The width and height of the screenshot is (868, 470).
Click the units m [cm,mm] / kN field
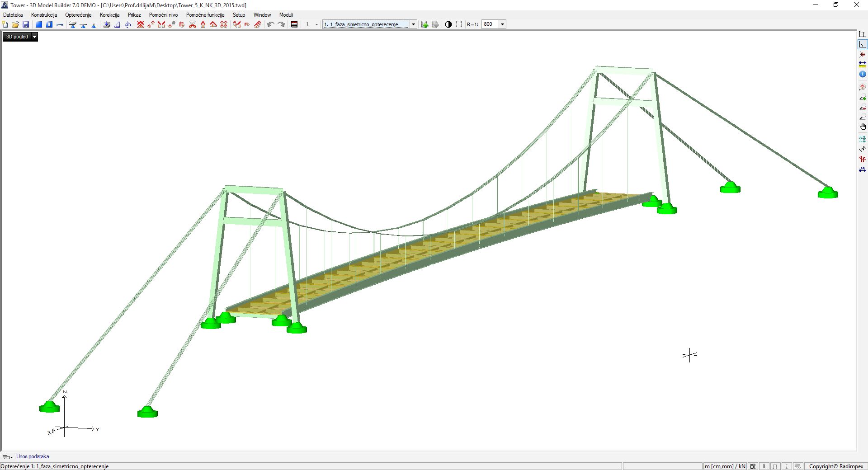coord(725,466)
